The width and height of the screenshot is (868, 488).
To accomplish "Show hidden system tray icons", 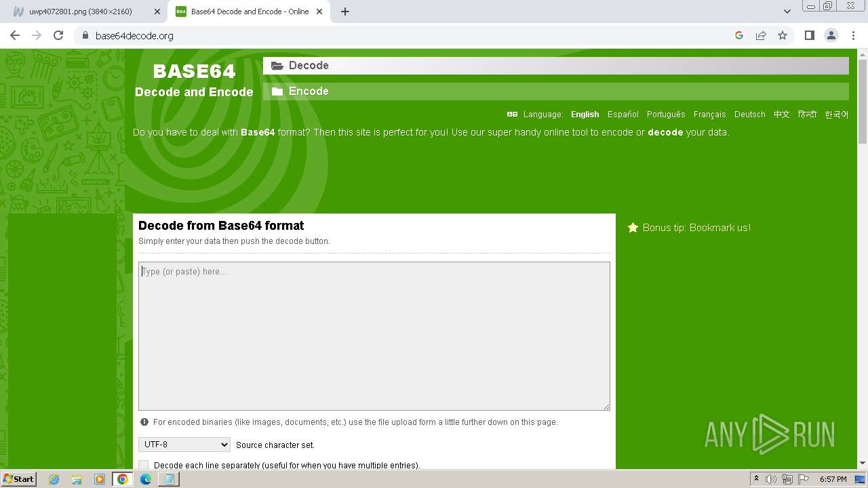I will point(756,479).
